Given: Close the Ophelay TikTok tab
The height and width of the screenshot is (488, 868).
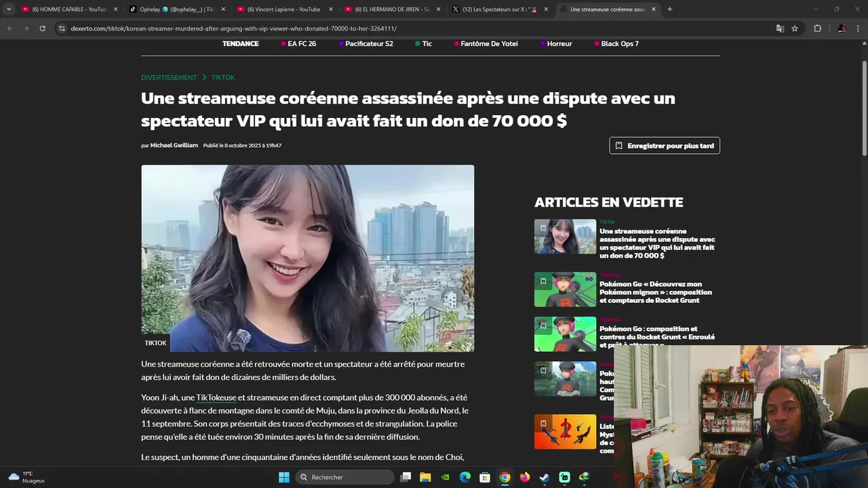Looking at the screenshot, I should click(223, 9).
